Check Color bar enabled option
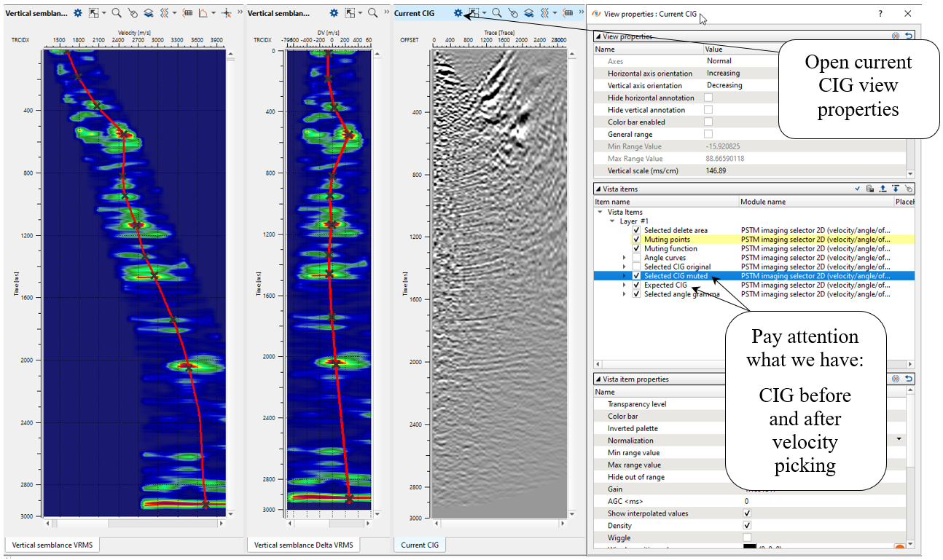 click(708, 122)
